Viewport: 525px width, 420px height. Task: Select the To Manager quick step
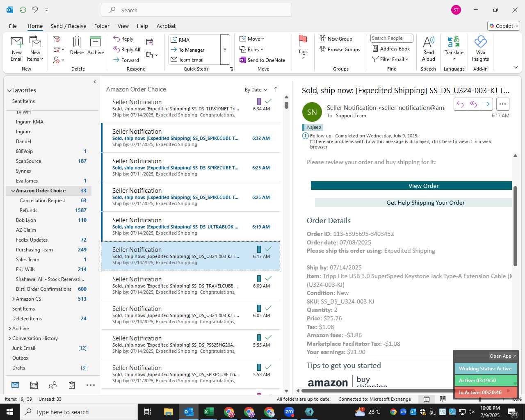click(x=194, y=50)
